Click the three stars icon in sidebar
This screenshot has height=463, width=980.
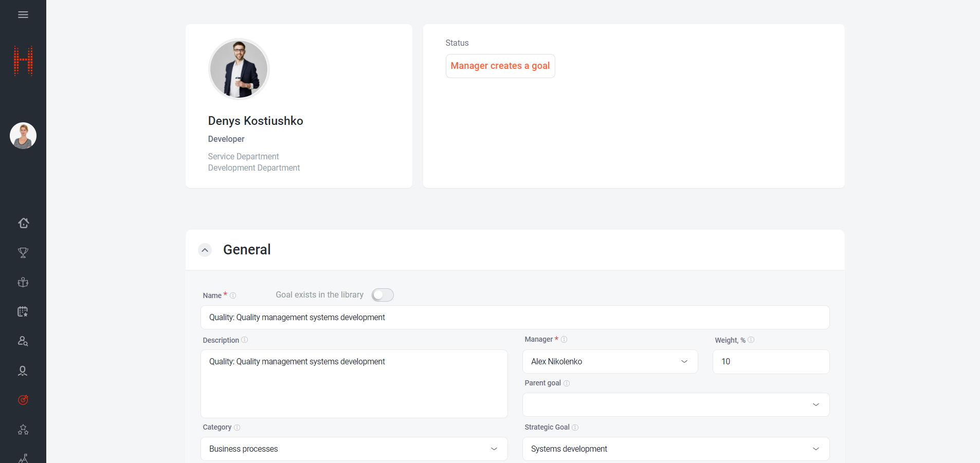tap(23, 430)
